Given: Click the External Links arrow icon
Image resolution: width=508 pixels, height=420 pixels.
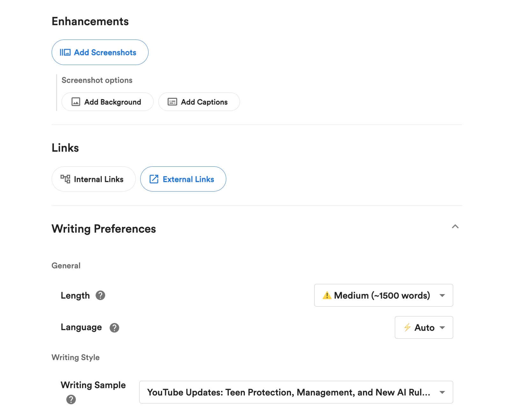Looking at the screenshot, I should 154,179.
